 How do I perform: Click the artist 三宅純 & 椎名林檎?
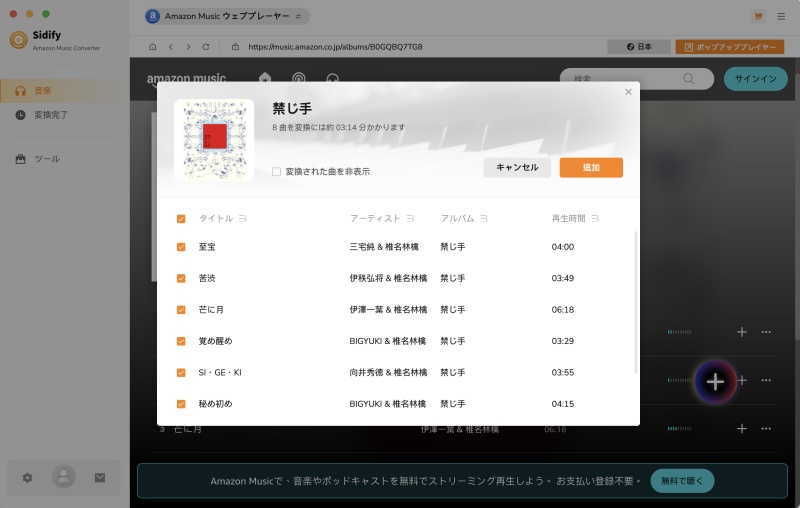point(384,247)
